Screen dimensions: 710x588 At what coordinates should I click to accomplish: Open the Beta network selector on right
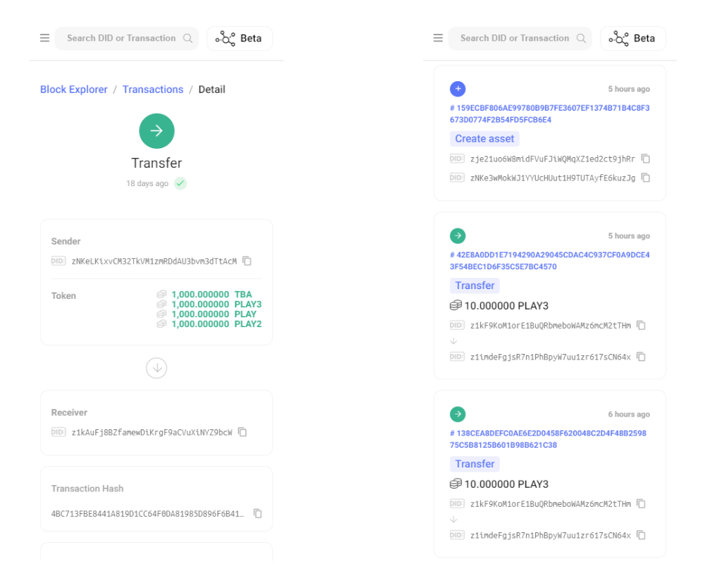pos(632,38)
